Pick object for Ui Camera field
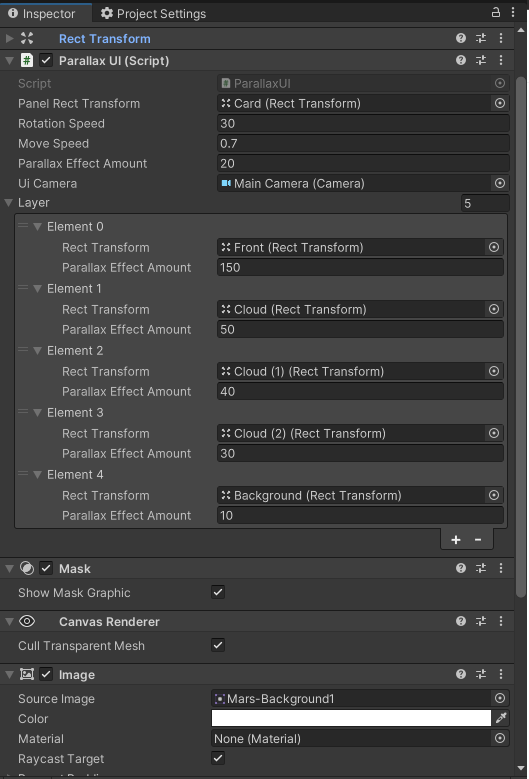Viewport: 529px width, 779px height. coord(500,183)
